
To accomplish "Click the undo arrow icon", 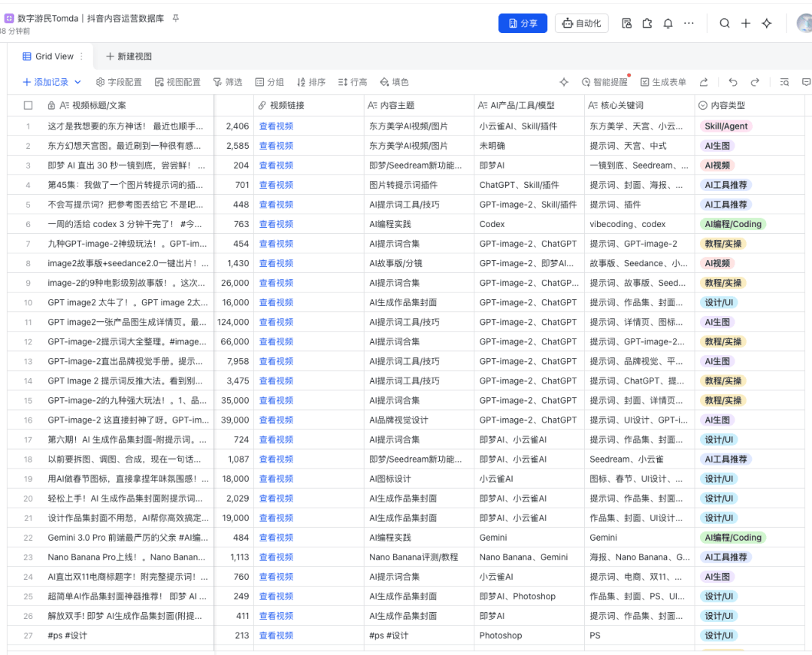I will [x=733, y=82].
